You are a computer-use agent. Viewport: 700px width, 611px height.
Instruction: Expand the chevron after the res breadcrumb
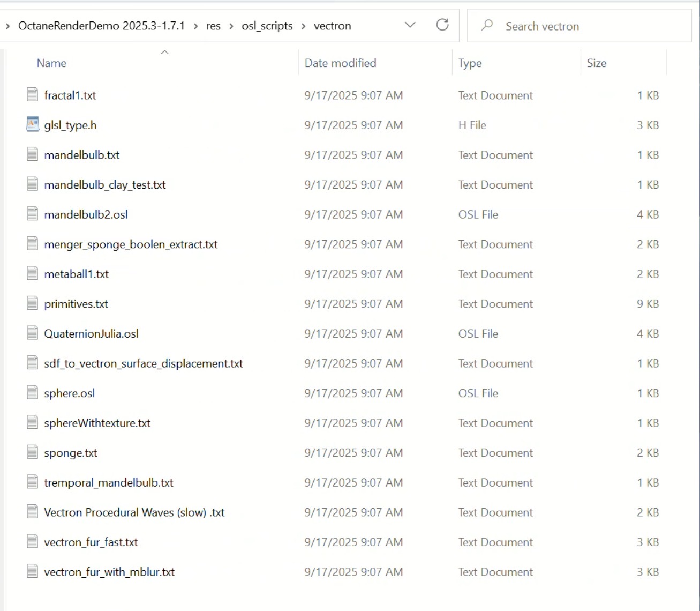point(231,26)
